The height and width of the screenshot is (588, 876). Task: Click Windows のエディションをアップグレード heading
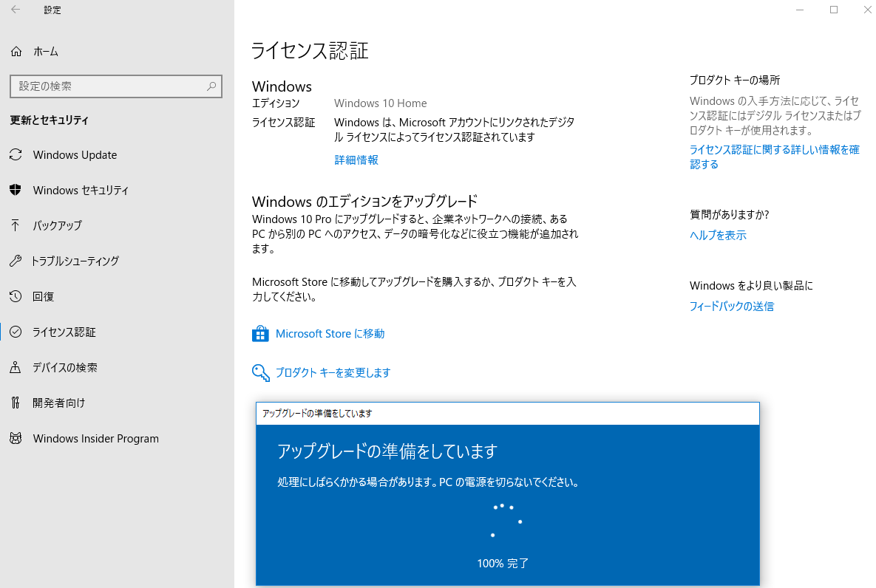[364, 201]
